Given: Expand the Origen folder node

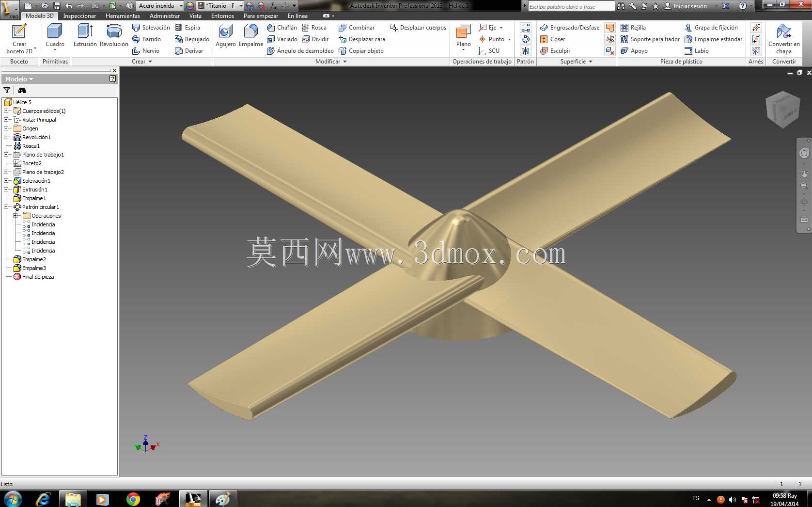Looking at the screenshot, I should [6, 128].
